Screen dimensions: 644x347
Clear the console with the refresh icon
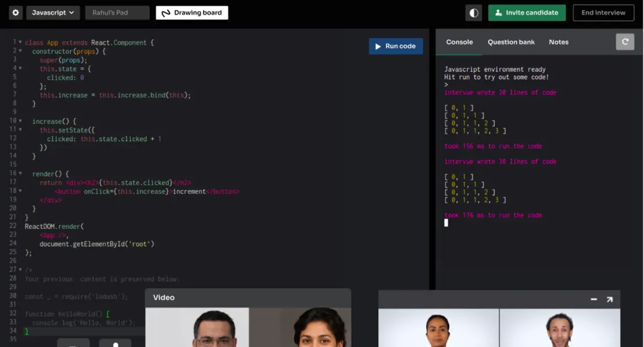(x=625, y=42)
